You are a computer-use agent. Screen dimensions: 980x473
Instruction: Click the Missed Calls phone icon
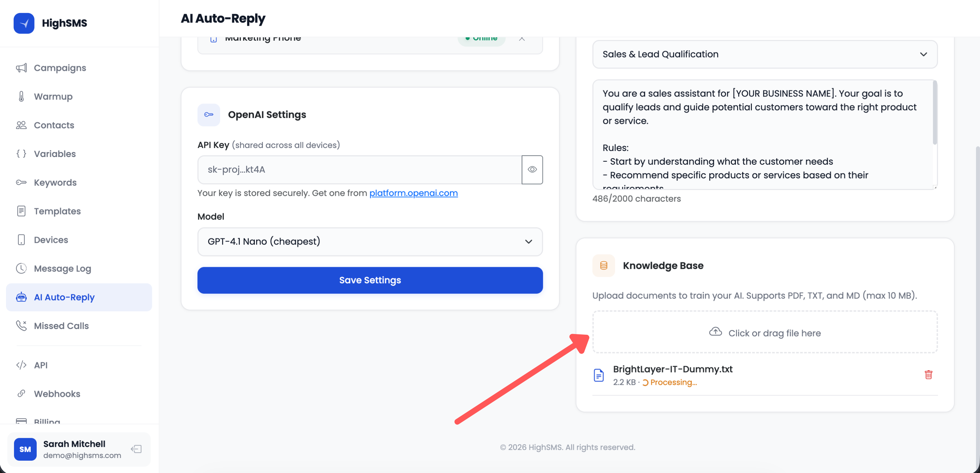tap(21, 326)
